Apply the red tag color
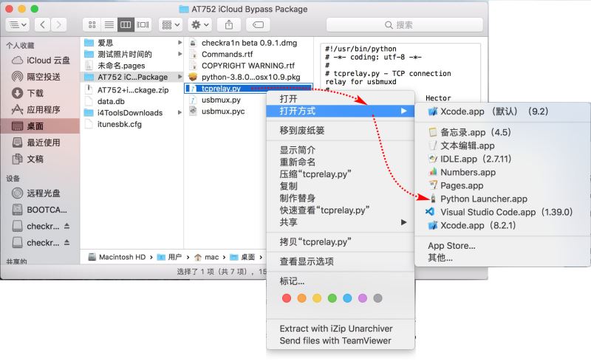The height and width of the screenshot is (364, 591). [x=287, y=298]
